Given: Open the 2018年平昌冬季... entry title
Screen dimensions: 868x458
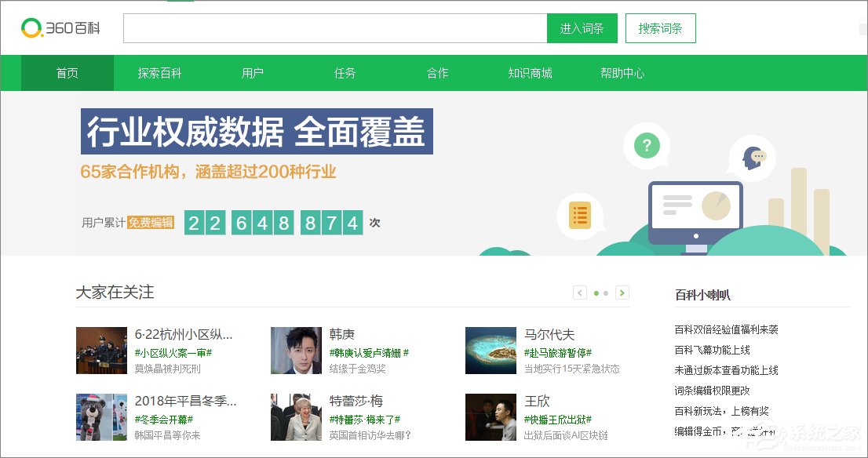Looking at the screenshot, I should click(185, 401).
